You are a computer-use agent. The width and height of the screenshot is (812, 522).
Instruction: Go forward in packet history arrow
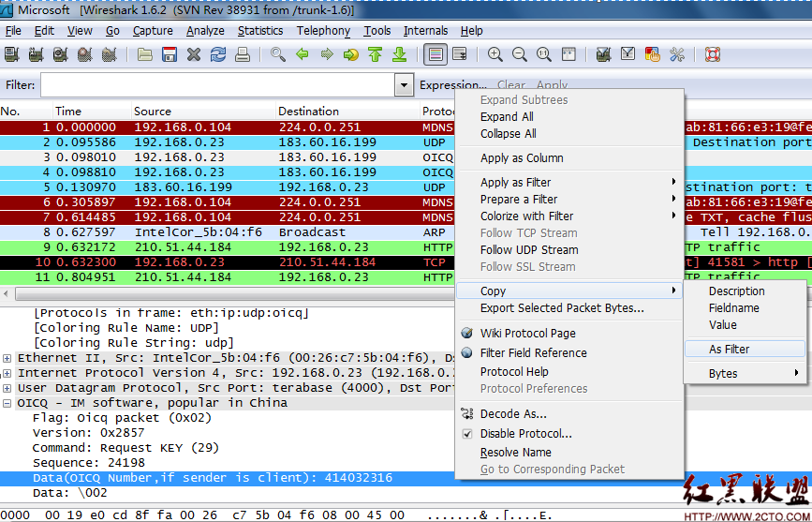pyautogui.click(x=327, y=54)
